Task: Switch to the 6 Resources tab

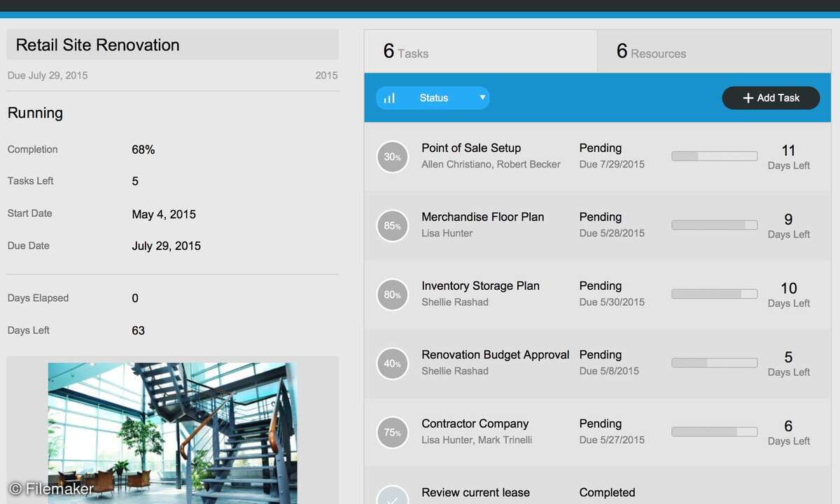Action: (713, 52)
